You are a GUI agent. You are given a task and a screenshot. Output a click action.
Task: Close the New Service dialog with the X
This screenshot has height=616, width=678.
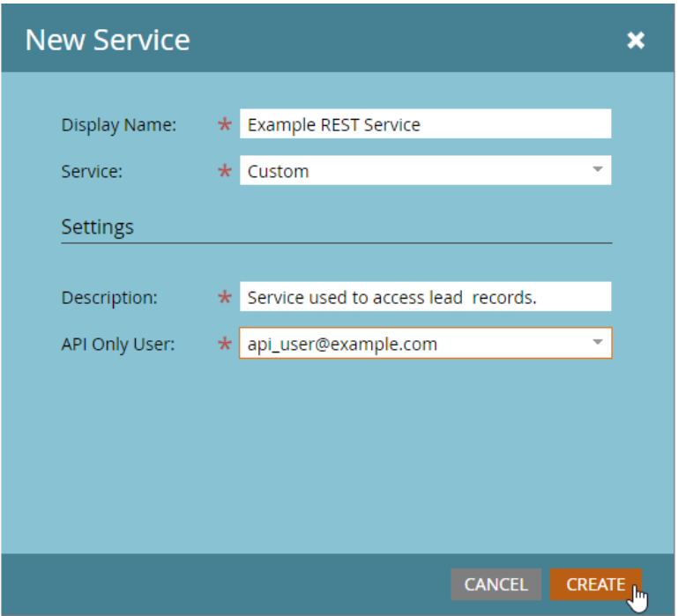(636, 41)
